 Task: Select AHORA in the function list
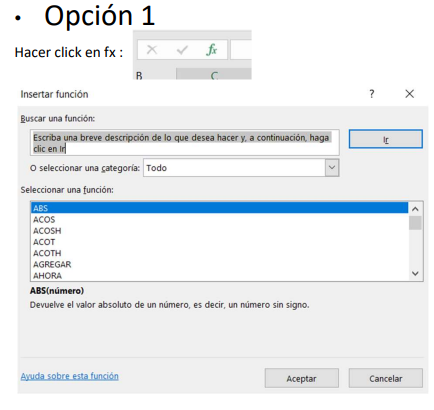click(219, 276)
